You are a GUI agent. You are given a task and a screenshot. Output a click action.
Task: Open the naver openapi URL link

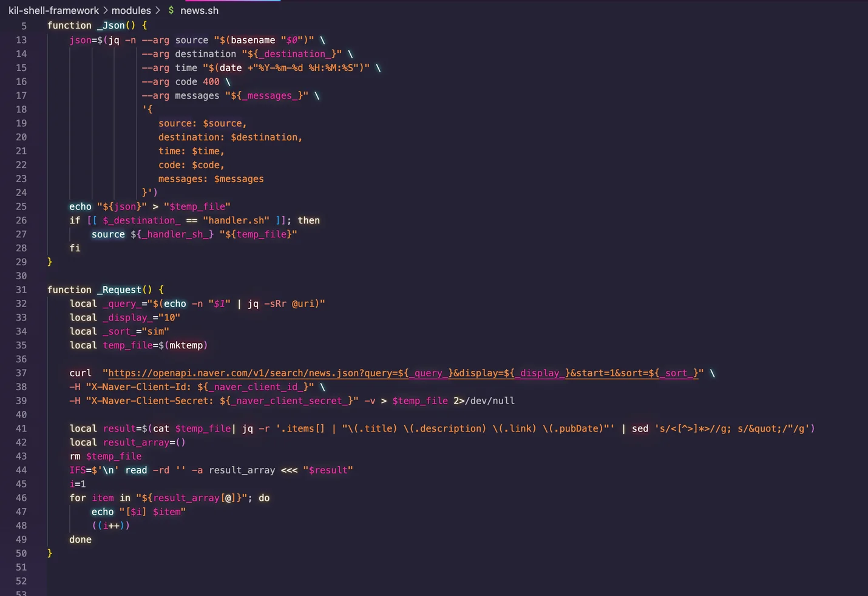pyautogui.click(x=403, y=373)
